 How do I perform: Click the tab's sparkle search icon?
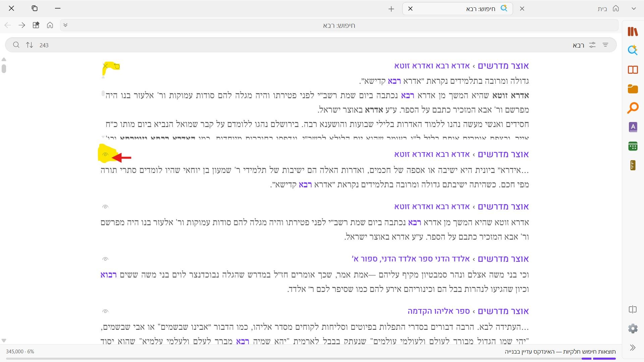click(x=504, y=8)
